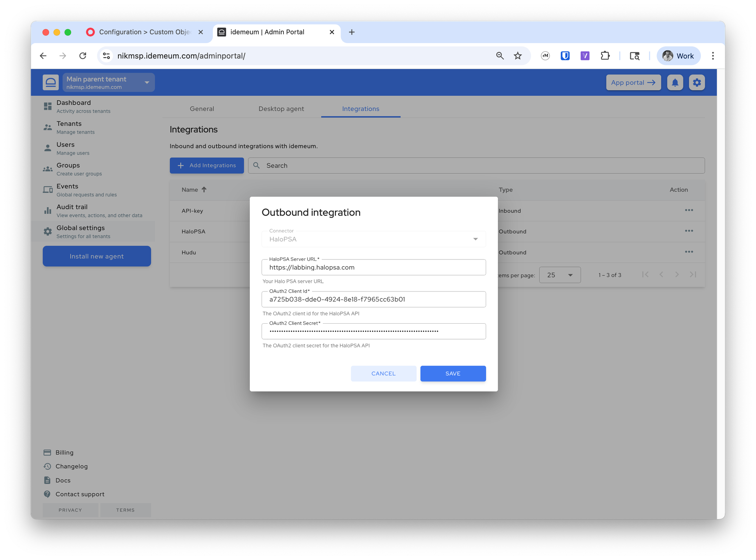Click the idemeum logo icon in header

(x=51, y=82)
